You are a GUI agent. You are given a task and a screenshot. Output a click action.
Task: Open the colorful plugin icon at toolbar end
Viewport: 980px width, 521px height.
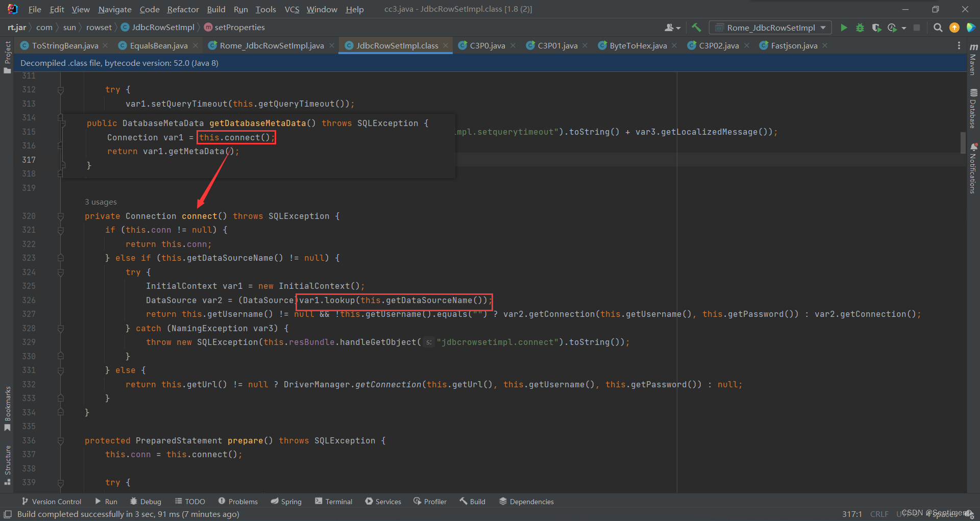click(971, 28)
